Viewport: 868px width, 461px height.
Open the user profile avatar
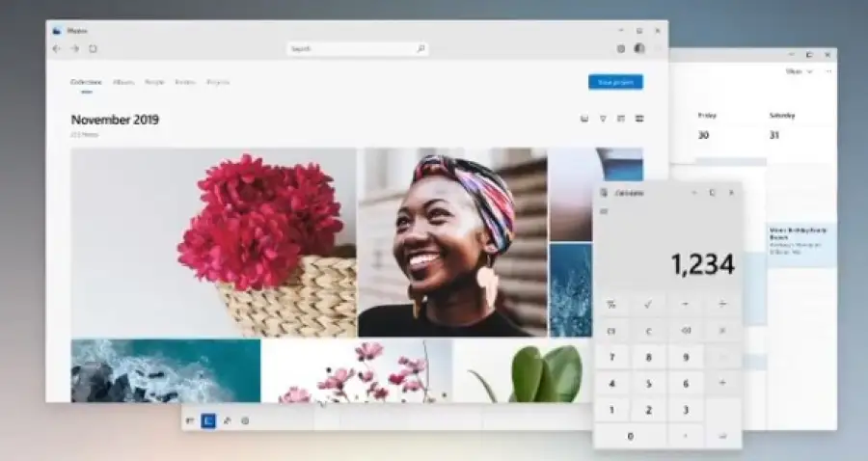(638, 48)
